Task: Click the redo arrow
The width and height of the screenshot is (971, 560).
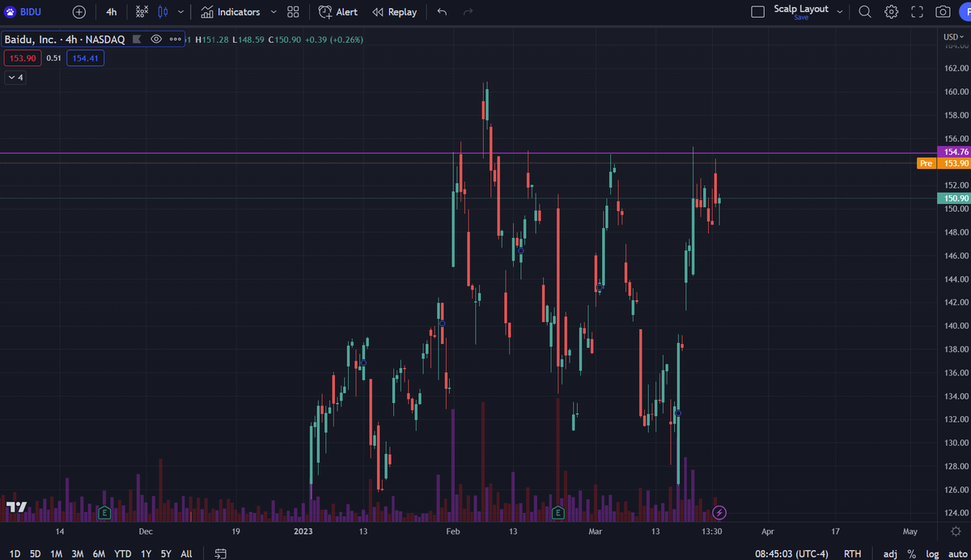Action: click(468, 11)
